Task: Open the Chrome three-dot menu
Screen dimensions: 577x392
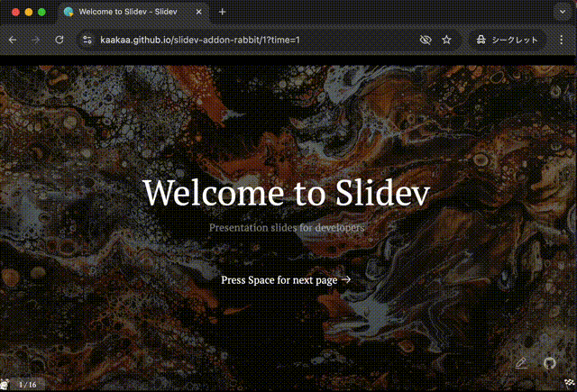Action: pyautogui.click(x=561, y=40)
